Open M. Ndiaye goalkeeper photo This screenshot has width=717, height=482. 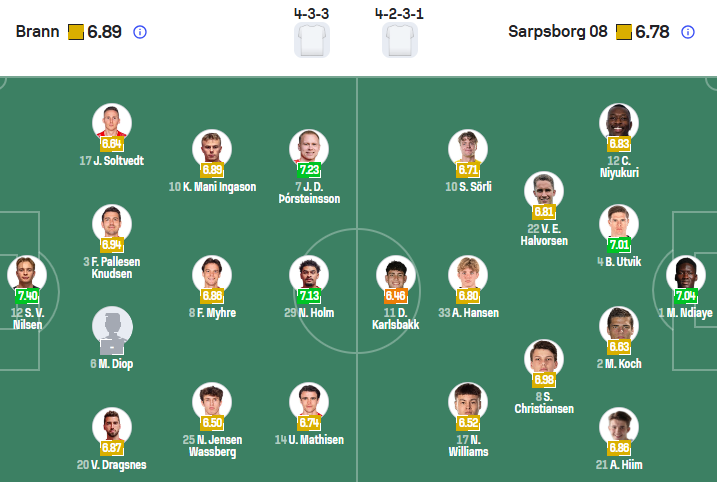click(x=686, y=275)
